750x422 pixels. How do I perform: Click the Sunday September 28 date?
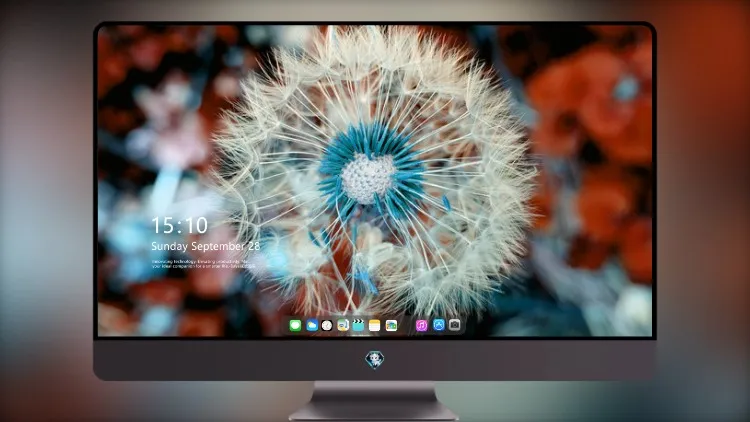point(206,246)
